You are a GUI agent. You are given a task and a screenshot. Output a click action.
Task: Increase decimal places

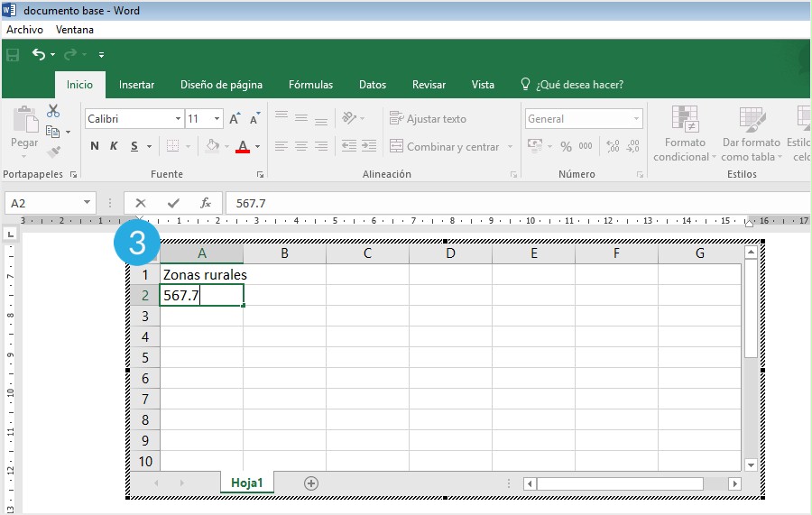[613, 146]
